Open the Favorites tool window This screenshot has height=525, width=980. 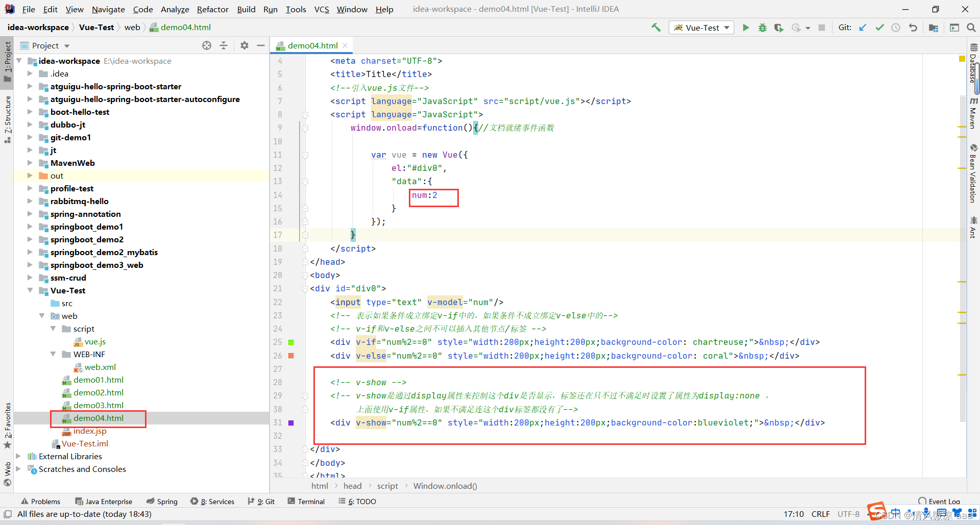point(8,426)
